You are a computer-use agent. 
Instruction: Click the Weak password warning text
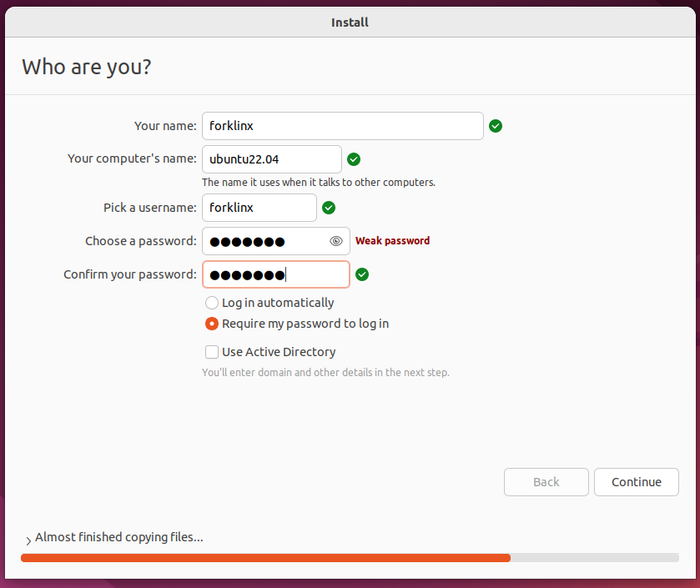click(x=392, y=241)
